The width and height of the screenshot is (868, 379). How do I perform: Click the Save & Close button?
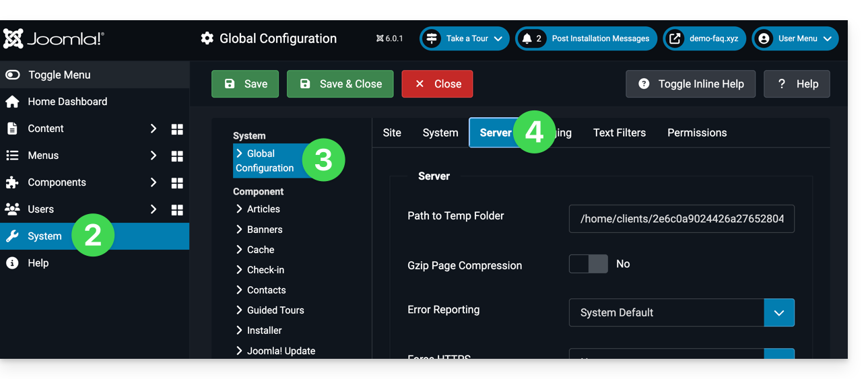coord(340,84)
